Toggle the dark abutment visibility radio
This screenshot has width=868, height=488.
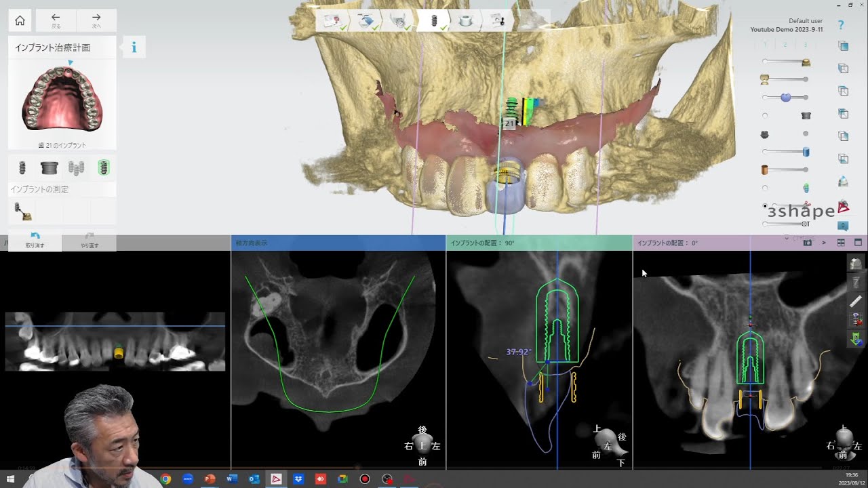coord(806,134)
